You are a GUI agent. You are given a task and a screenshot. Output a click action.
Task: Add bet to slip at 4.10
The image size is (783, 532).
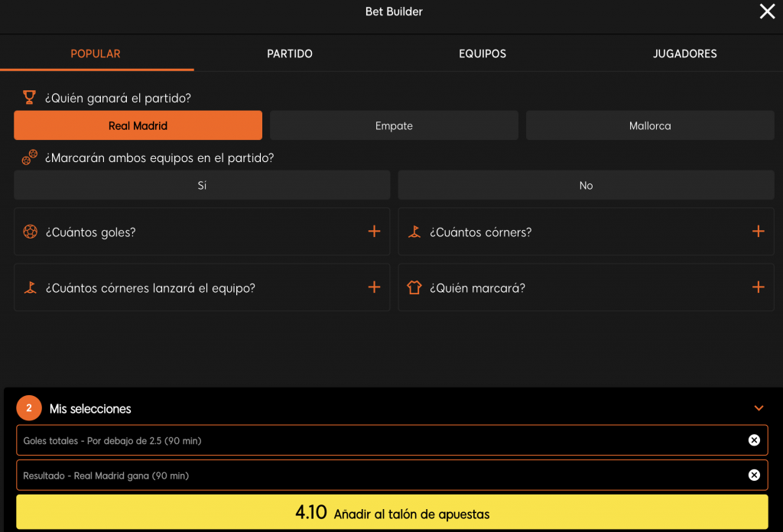click(x=391, y=513)
